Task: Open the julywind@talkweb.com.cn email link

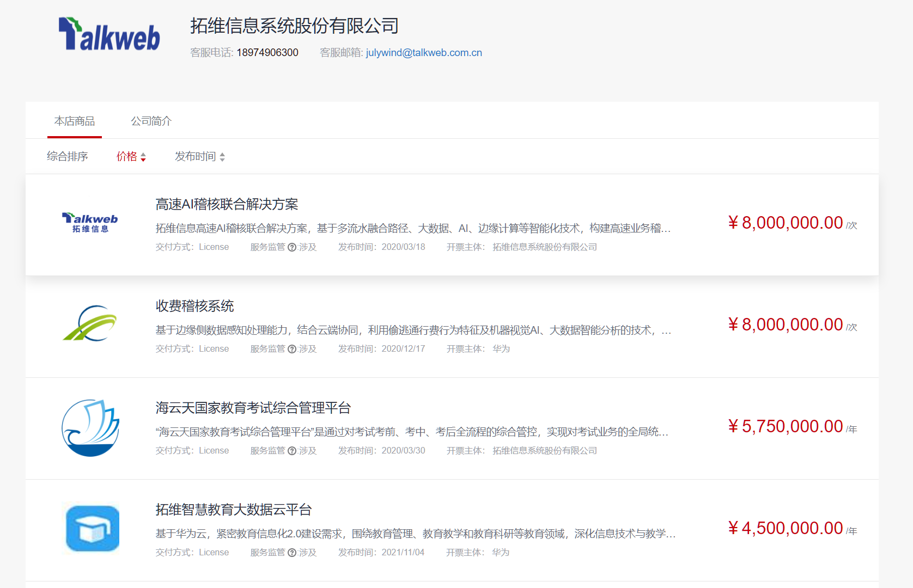Action: [424, 53]
